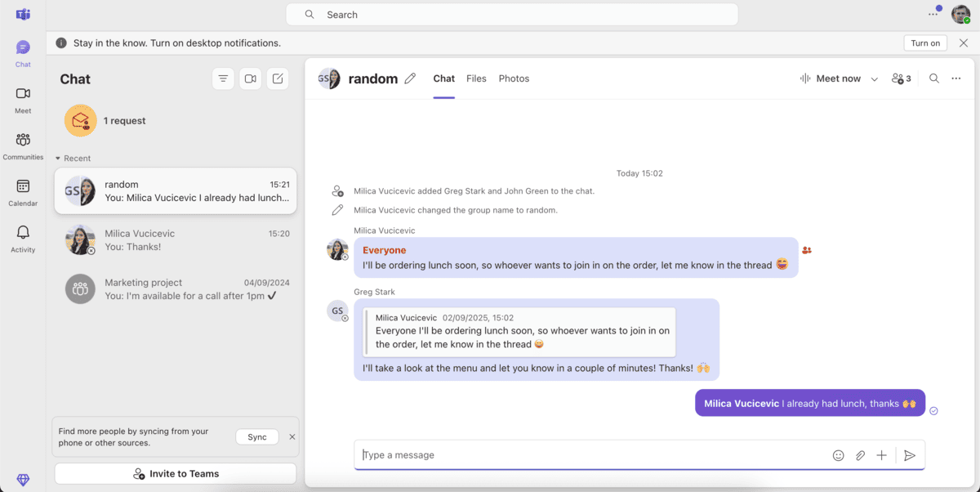Click the filter chats icon
980x492 pixels.
click(223, 78)
